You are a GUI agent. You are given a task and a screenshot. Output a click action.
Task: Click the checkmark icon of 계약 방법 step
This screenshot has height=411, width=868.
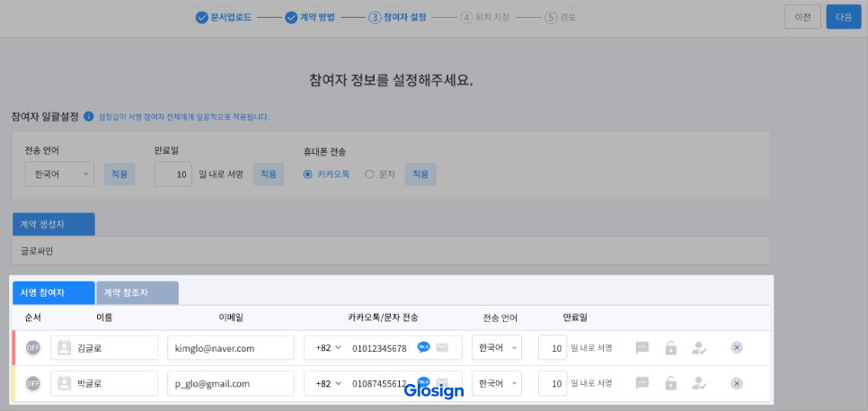click(291, 18)
